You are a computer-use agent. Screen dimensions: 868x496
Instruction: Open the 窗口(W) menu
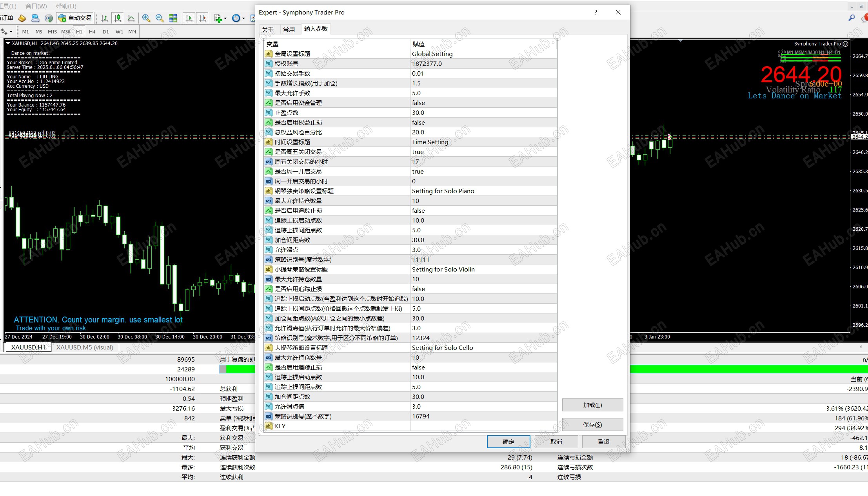(36, 6)
